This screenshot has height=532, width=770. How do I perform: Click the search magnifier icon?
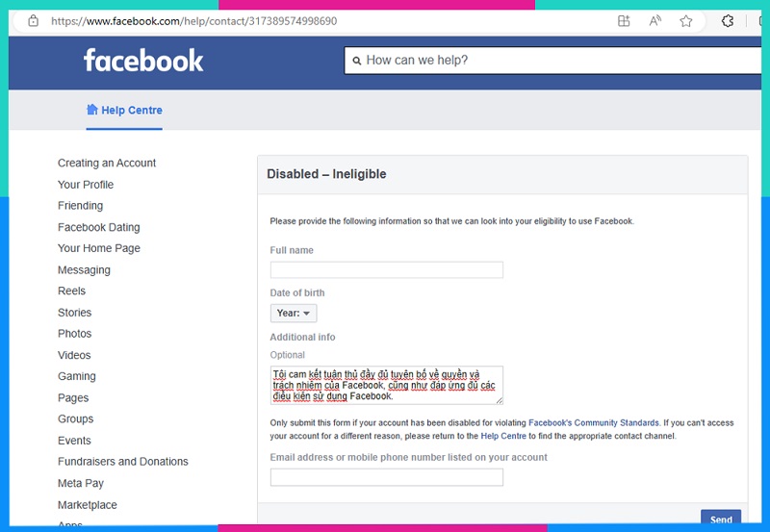point(357,61)
